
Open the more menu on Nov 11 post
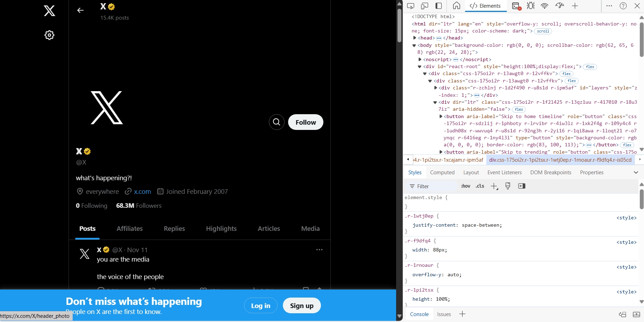click(x=319, y=250)
